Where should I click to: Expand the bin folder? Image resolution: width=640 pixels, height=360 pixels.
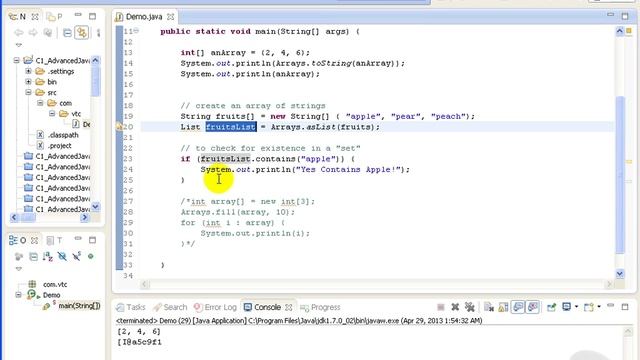tap(29, 82)
